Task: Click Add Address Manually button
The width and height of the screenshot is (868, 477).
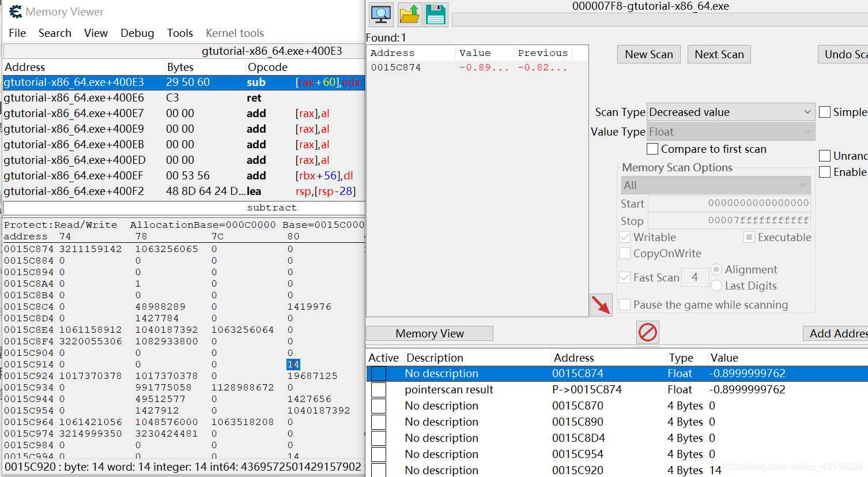Action: coord(836,333)
